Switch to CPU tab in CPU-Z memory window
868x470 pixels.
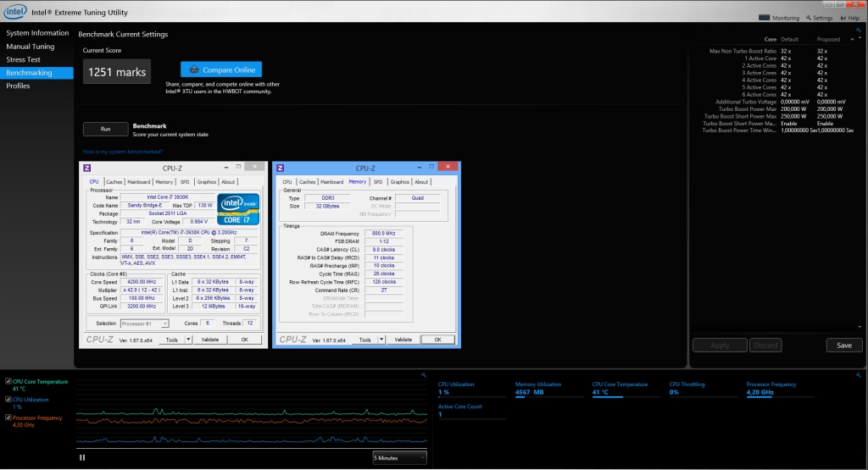coord(287,181)
